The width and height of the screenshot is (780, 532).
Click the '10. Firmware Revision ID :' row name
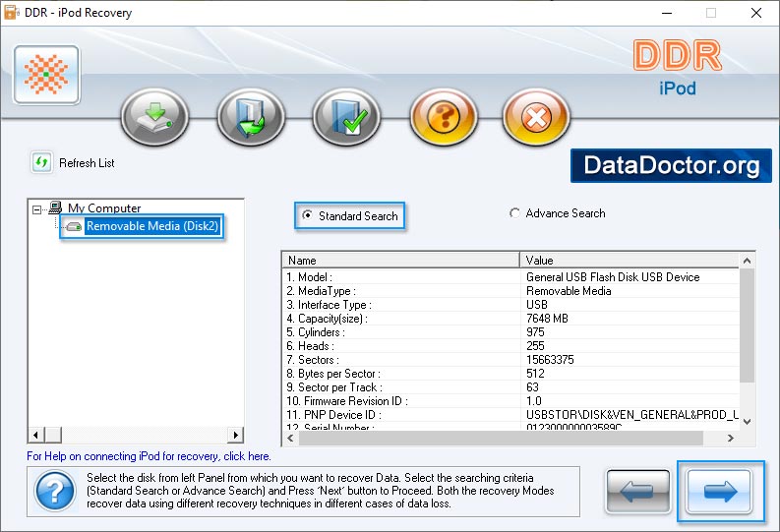(347, 401)
